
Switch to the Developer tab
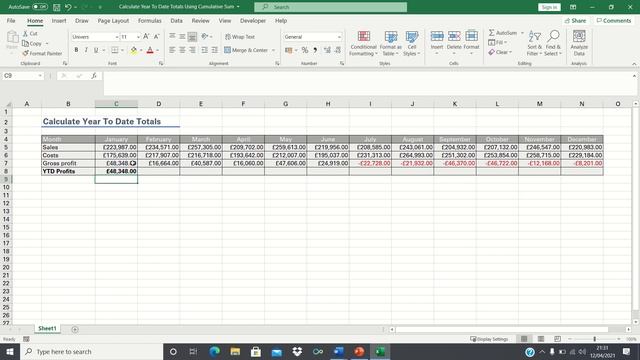point(253,20)
